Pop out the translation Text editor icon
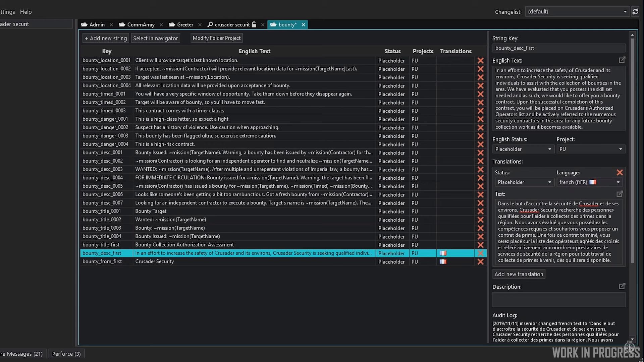Image resolution: width=644 pixels, height=362 pixels. 620,194
